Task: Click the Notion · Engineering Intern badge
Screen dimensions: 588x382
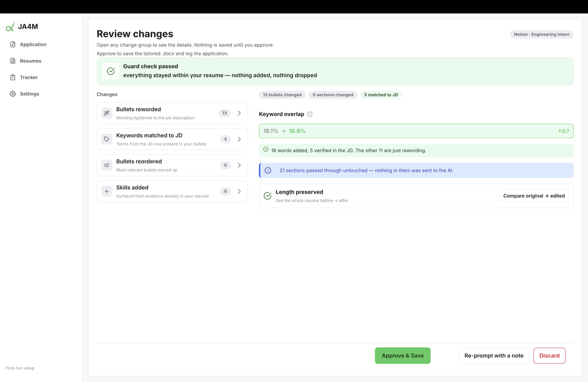Action: click(542, 34)
